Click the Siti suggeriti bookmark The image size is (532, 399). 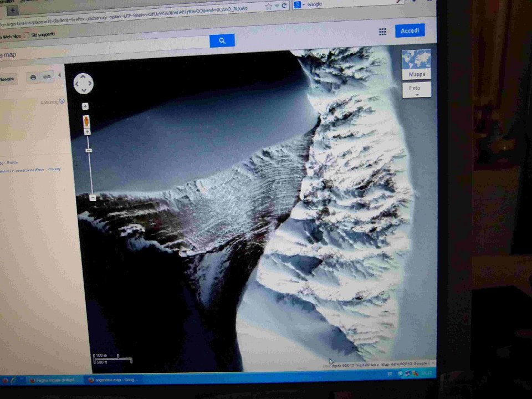pos(40,34)
